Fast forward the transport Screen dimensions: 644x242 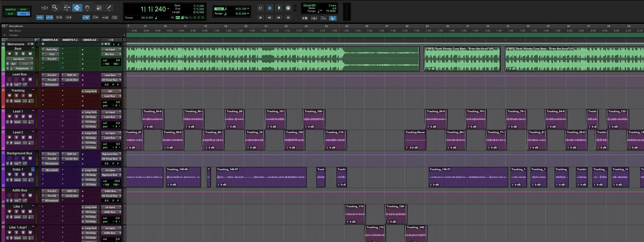(x=279, y=17)
